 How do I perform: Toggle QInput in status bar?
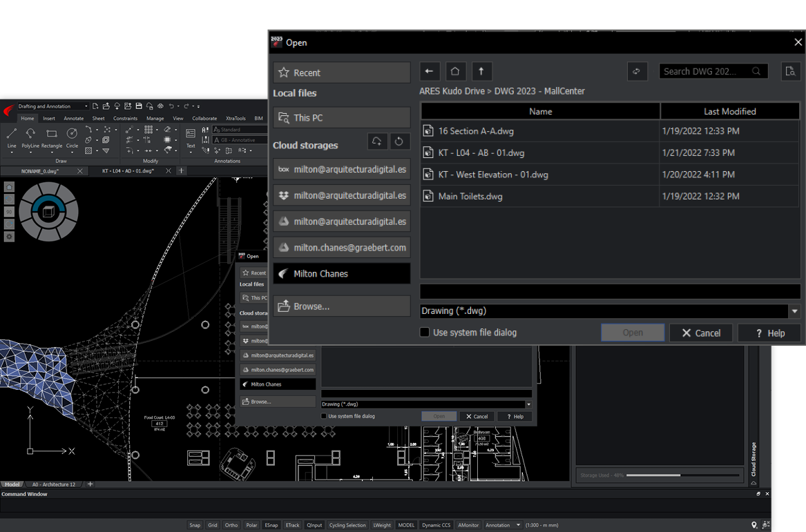pyautogui.click(x=314, y=525)
